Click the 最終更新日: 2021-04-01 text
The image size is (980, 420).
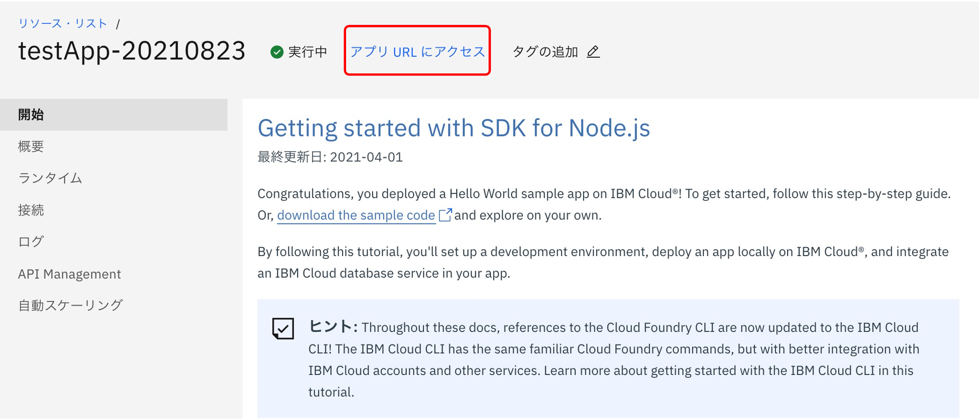tap(330, 157)
